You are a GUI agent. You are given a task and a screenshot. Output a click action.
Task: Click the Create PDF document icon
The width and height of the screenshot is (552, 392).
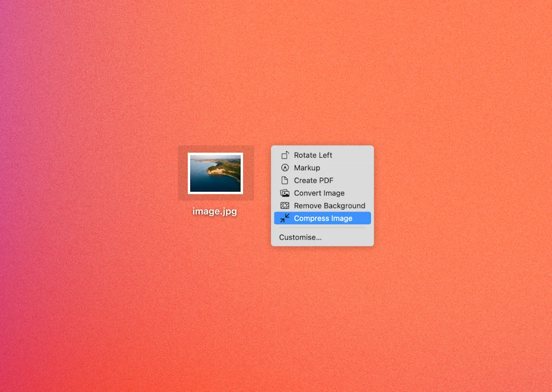285,180
